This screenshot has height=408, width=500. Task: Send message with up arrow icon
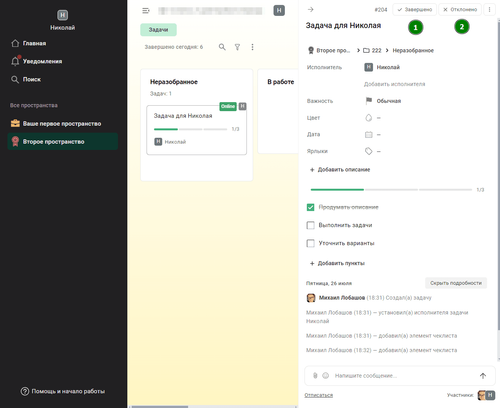tap(483, 376)
